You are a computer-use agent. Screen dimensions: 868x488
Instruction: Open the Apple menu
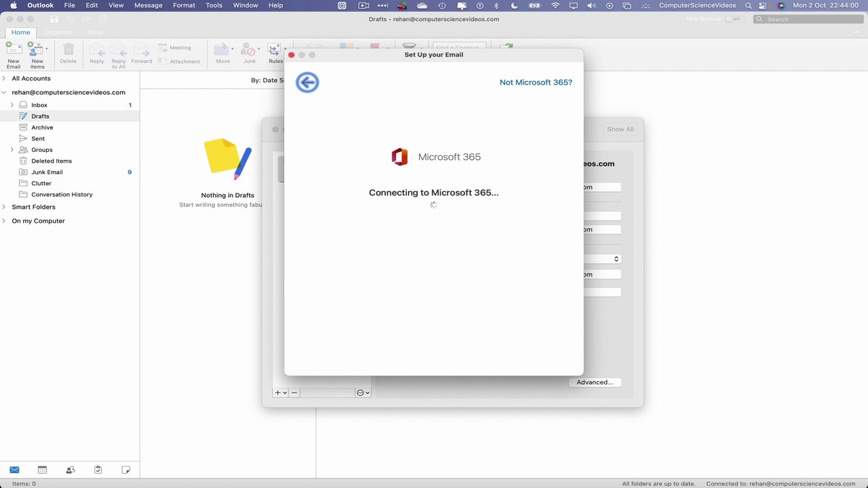coord(13,5)
